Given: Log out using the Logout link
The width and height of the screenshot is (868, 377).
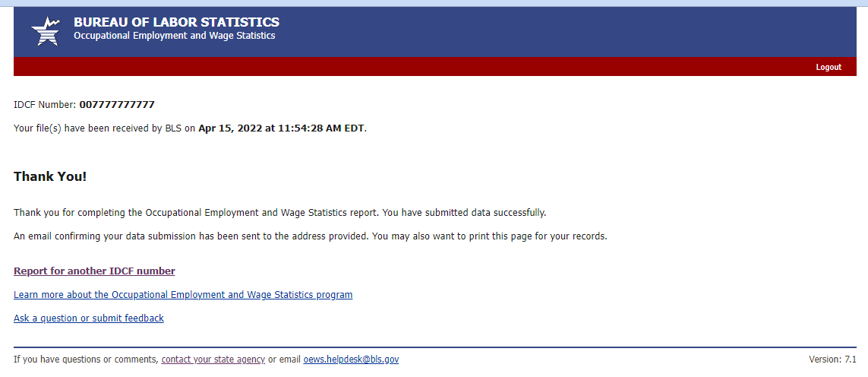Looking at the screenshot, I should (829, 68).
